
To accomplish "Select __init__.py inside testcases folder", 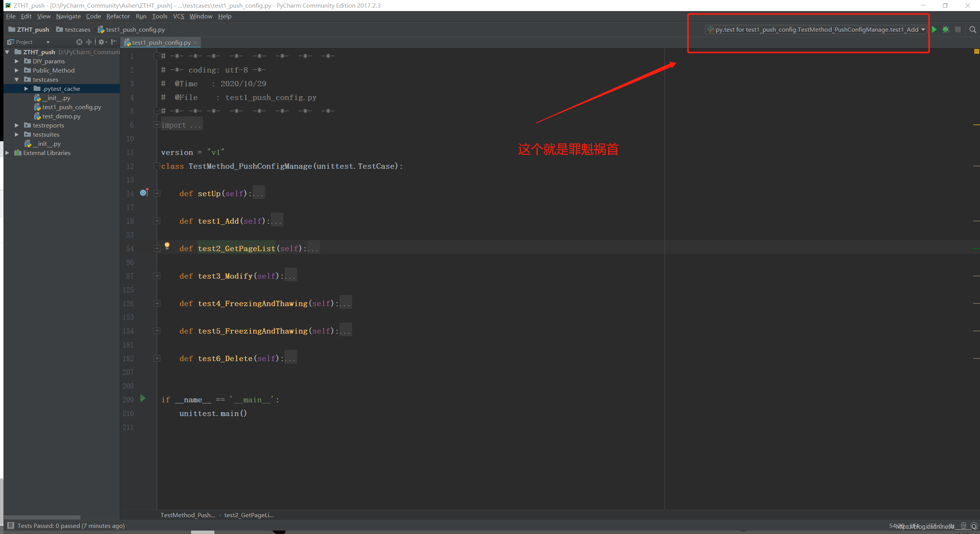I will click(56, 98).
